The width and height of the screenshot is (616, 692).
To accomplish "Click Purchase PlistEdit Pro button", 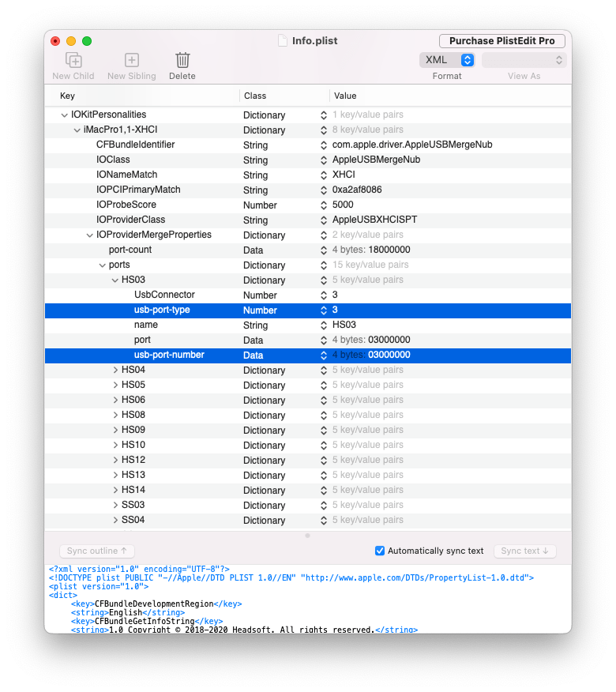I will 502,40.
